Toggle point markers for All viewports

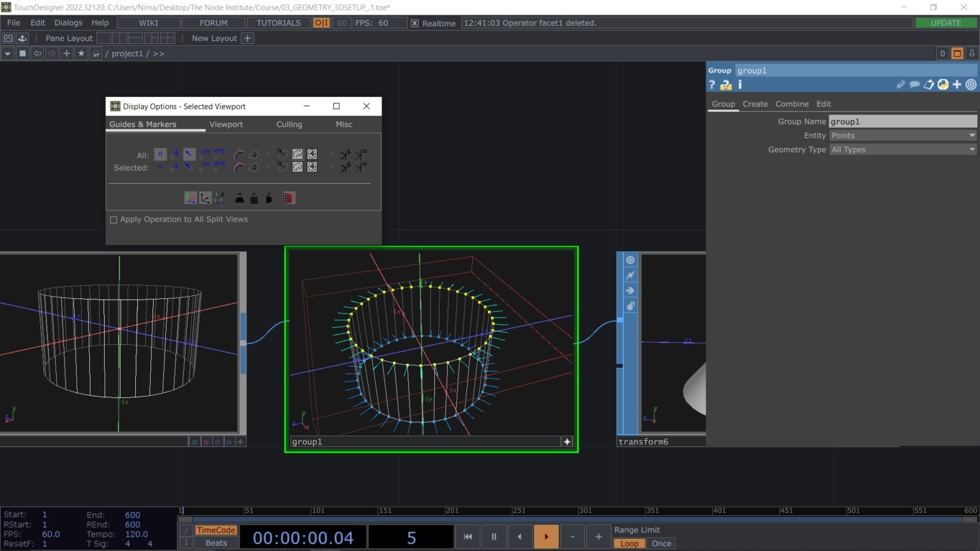coord(160,154)
